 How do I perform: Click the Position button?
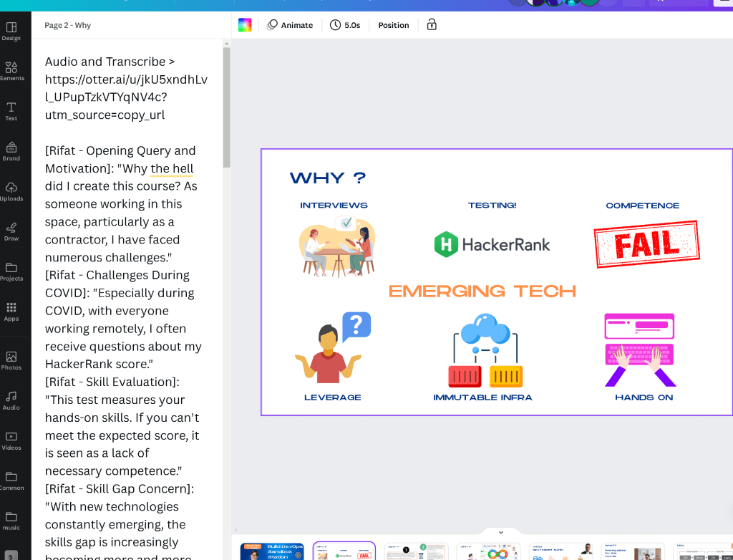[x=394, y=25]
